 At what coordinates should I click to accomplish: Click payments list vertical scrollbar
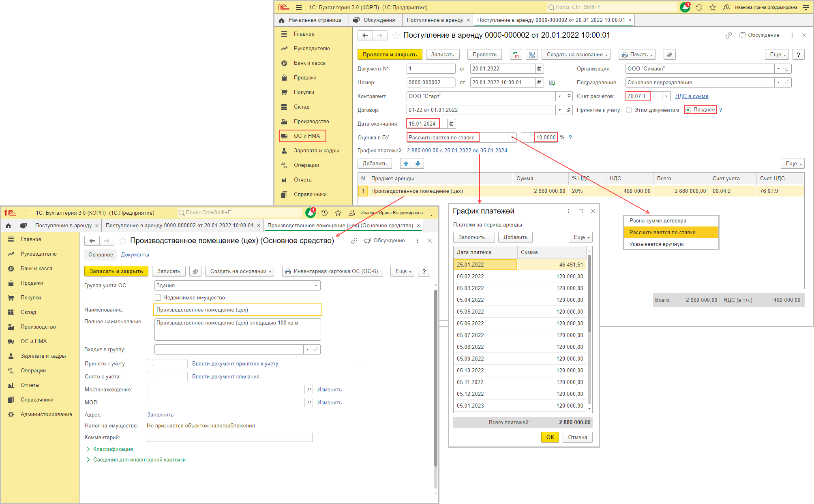[589, 294]
